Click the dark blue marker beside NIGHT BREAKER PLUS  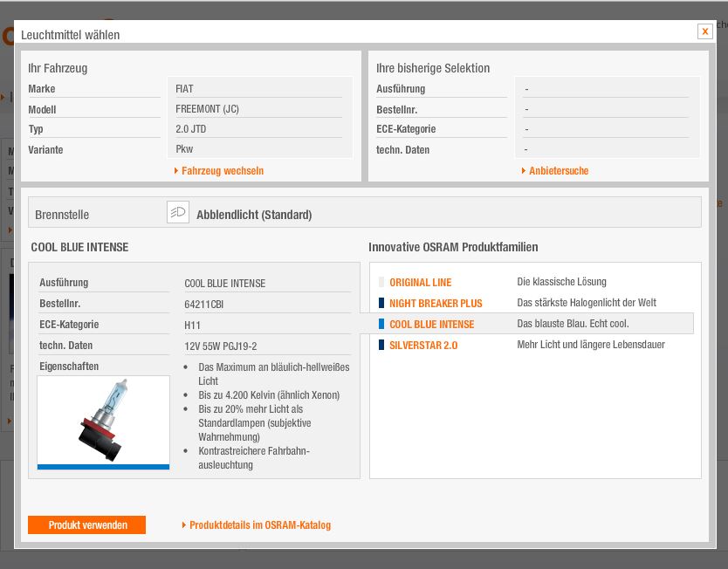click(381, 304)
